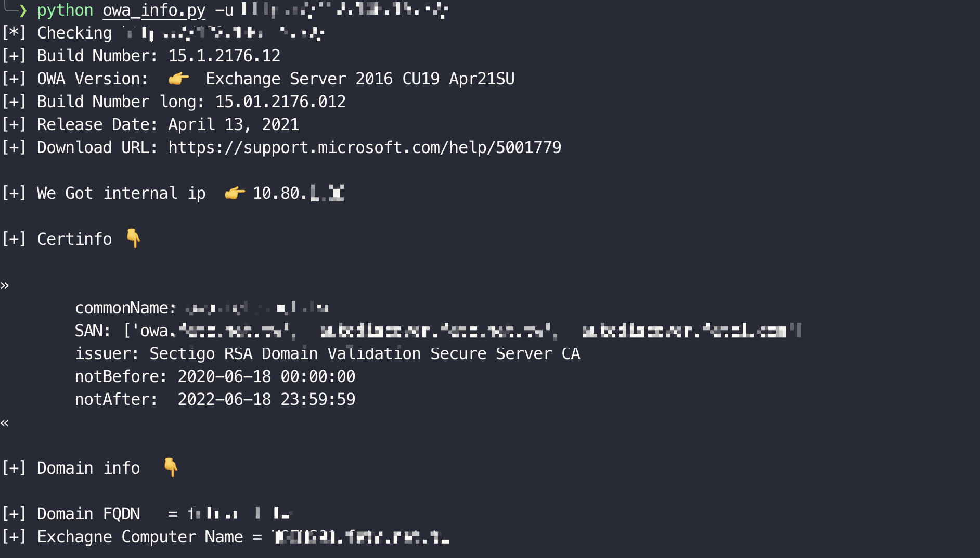Click the down-pointing hand next to Domain info
This screenshot has width=980, height=558.
(171, 467)
